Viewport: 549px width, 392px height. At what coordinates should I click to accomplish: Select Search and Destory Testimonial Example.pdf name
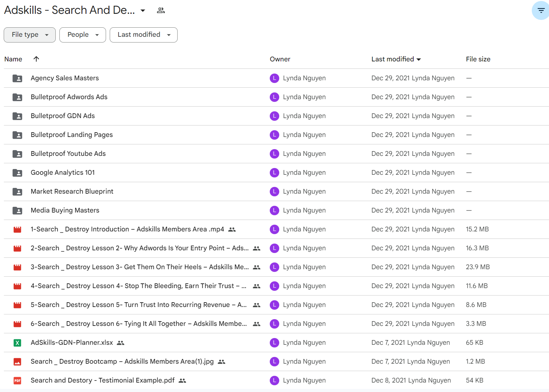click(103, 381)
